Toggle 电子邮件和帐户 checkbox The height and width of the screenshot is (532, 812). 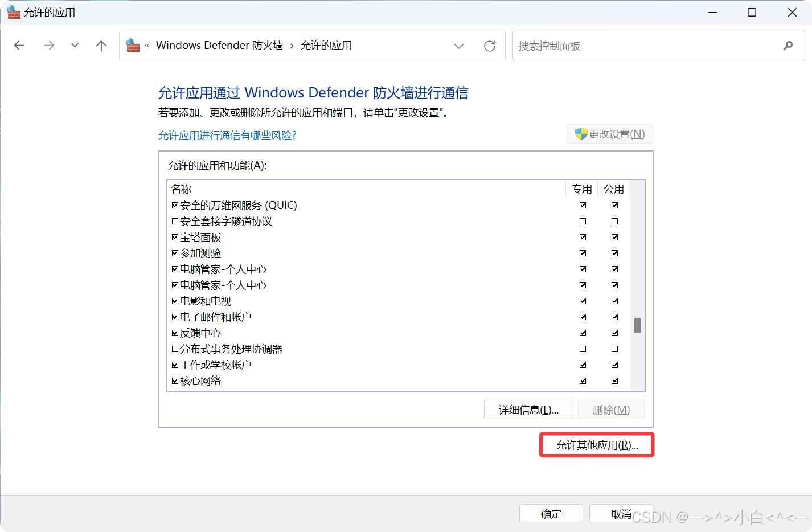click(x=175, y=317)
